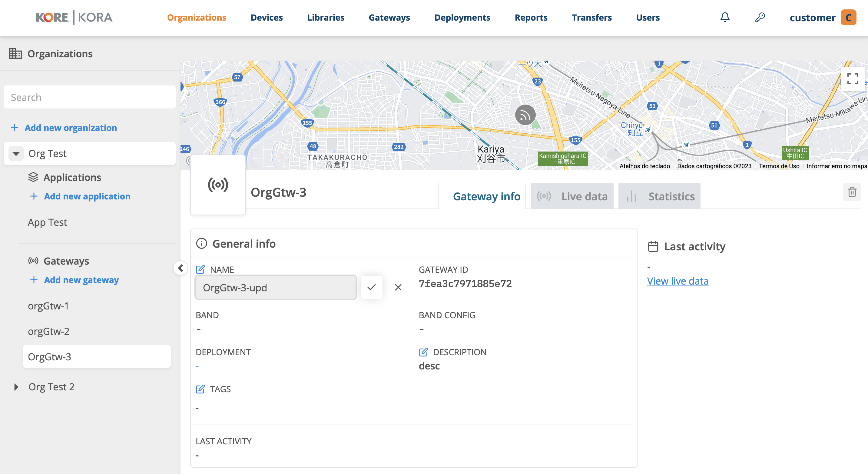Screen dimensions: 868x474
Task: Open Reports in top navigation
Action: [x=531, y=17]
